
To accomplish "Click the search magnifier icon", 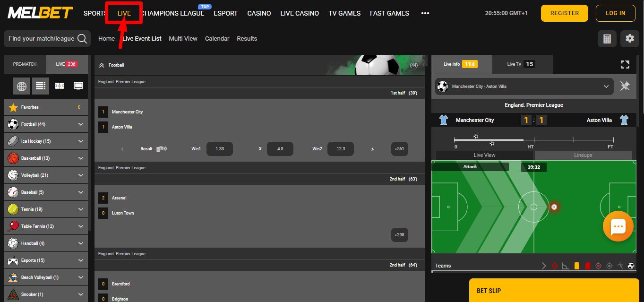I will click(x=82, y=39).
